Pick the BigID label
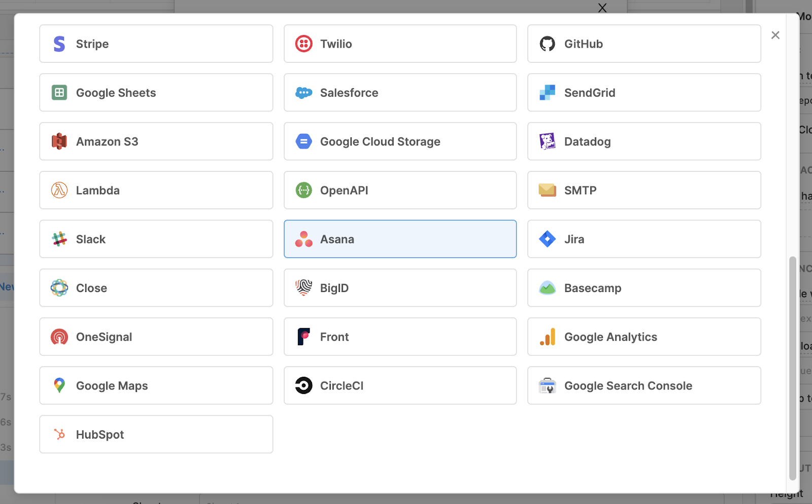 (334, 288)
